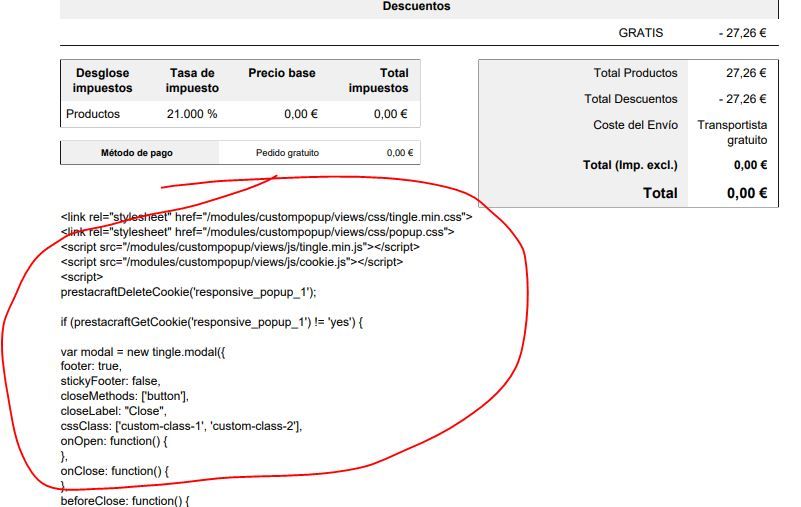Click the Descuentos section header
Viewport: 801px width, 507px height.
[x=416, y=6]
